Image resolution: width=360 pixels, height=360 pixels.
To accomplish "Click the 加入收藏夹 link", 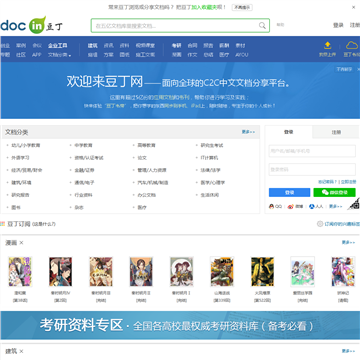I will coord(204,7).
